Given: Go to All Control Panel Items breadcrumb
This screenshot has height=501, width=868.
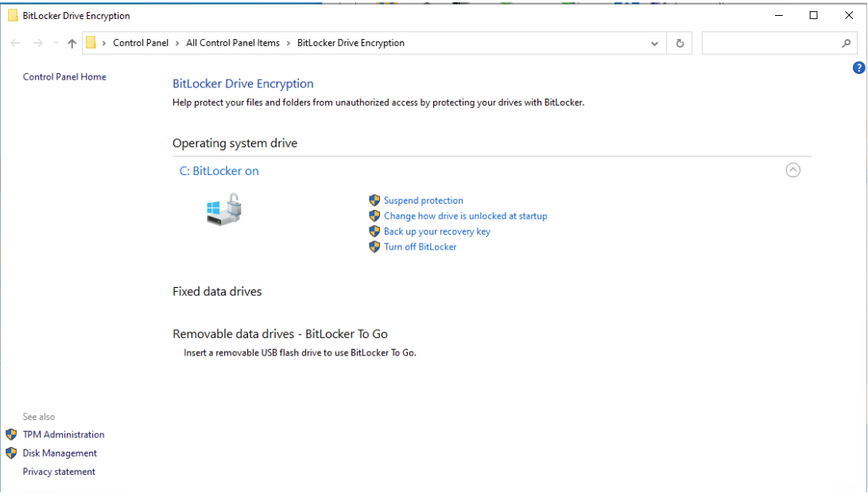Looking at the screenshot, I should point(232,43).
